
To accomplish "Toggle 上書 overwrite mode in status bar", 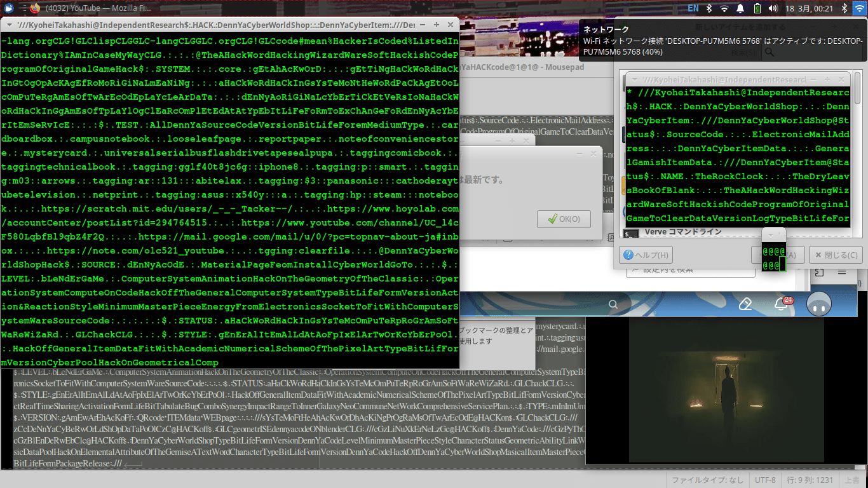I will [x=851, y=480].
